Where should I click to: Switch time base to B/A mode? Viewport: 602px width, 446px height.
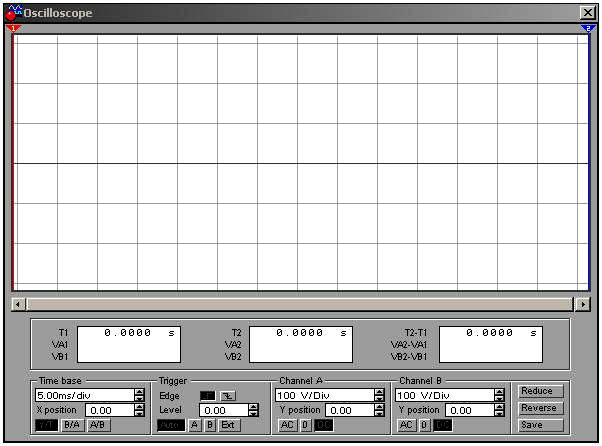coord(72,425)
